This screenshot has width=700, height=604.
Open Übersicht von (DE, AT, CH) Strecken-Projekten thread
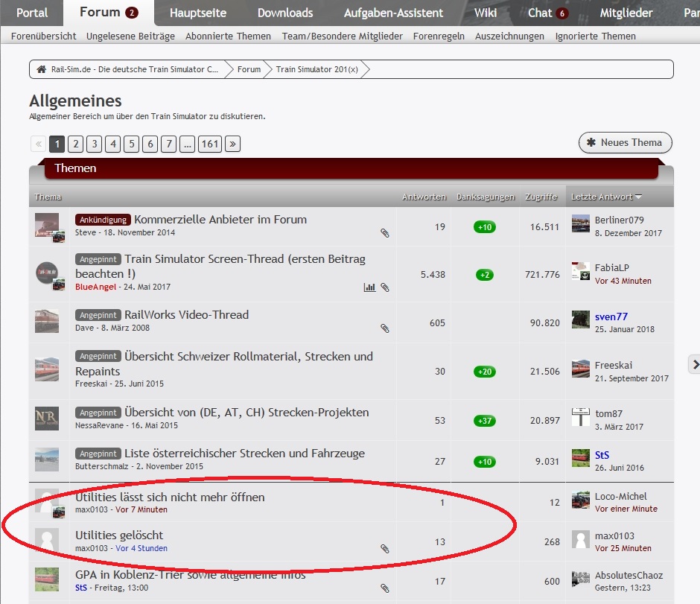pos(246,412)
